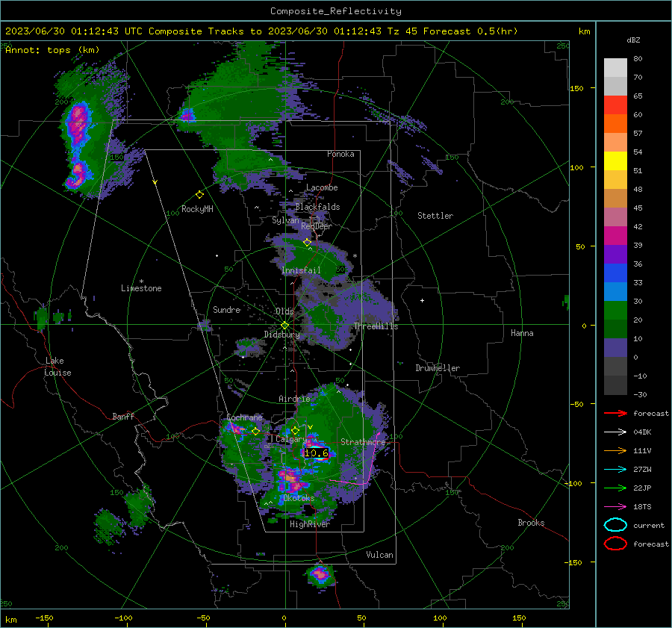Pick the bright yellow dBZ swatch
Screen dimensions: 672x628
(615, 161)
